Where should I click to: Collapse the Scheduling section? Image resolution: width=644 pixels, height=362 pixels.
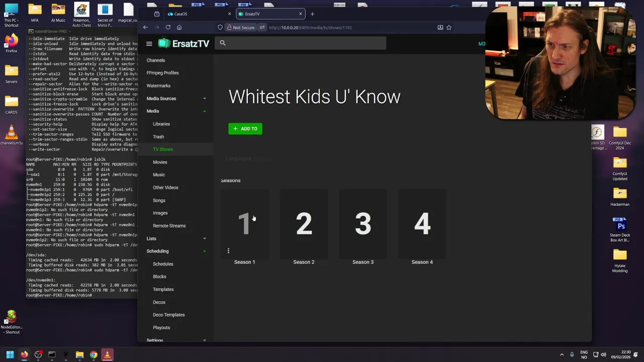click(x=176, y=251)
